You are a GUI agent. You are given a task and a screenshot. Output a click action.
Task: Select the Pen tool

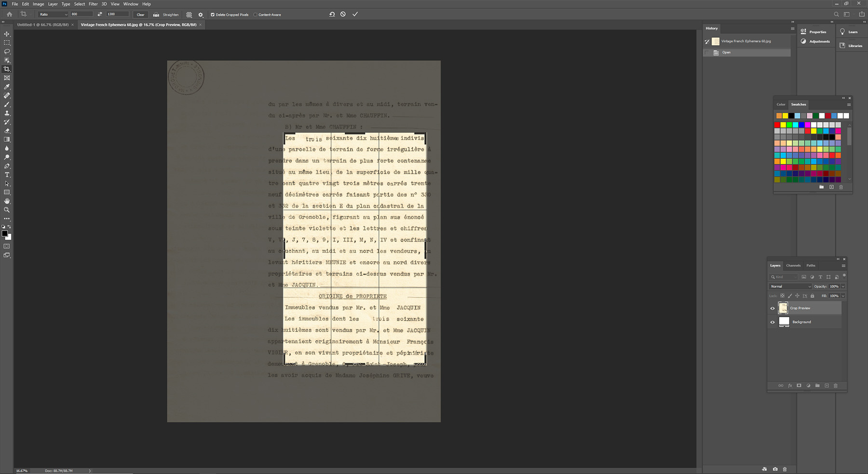(7, 166)
